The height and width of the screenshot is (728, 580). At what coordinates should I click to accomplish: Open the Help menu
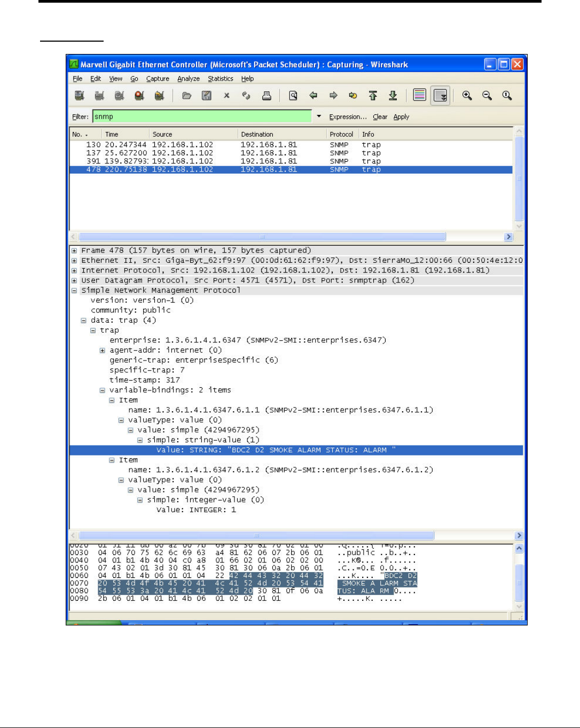pyautogui.click(x=247, y=79)
